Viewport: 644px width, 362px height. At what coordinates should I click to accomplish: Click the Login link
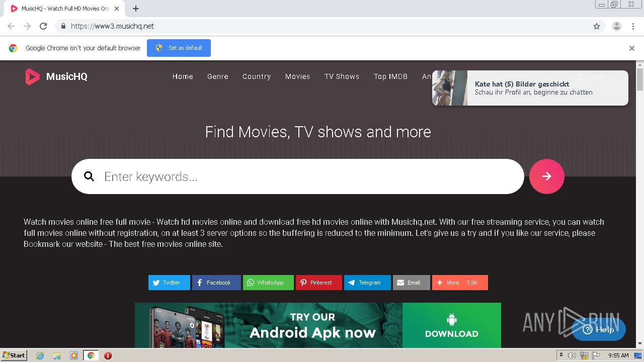[x=592, y=77]
